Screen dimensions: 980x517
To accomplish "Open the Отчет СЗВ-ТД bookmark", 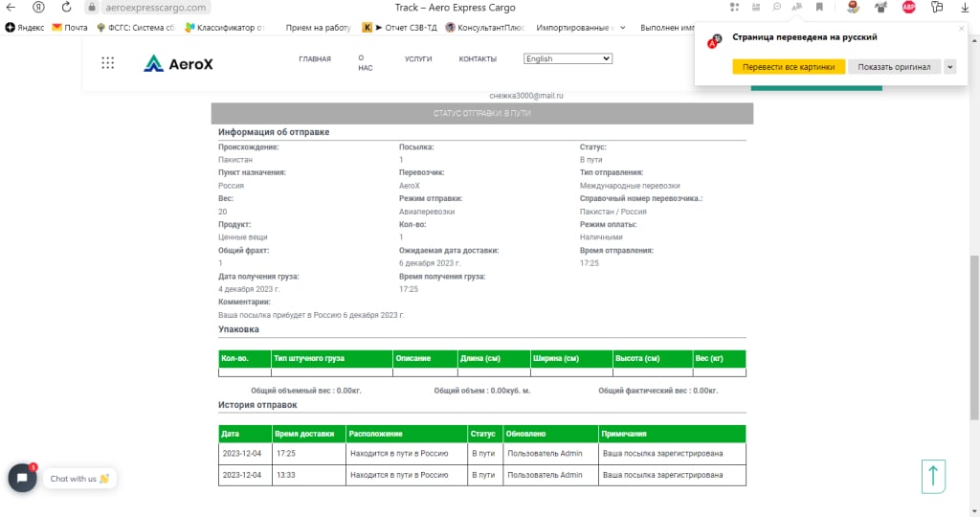I will [399, 28].
